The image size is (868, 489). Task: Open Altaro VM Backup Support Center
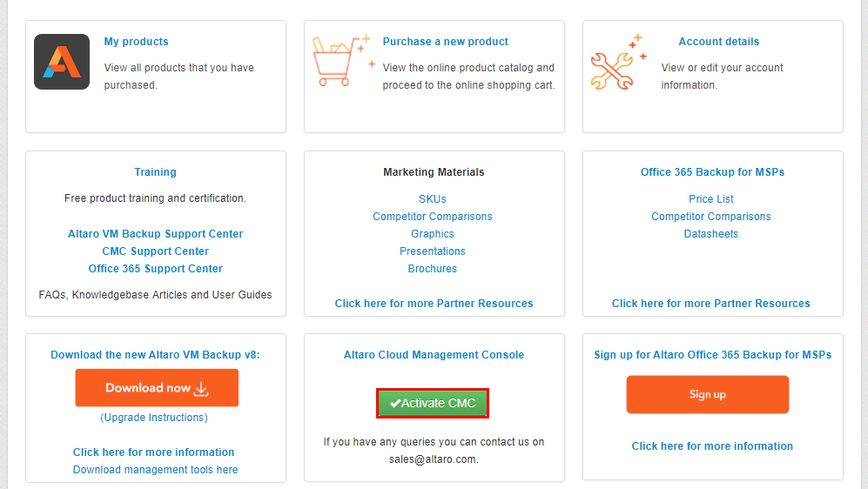pos(156,234)
